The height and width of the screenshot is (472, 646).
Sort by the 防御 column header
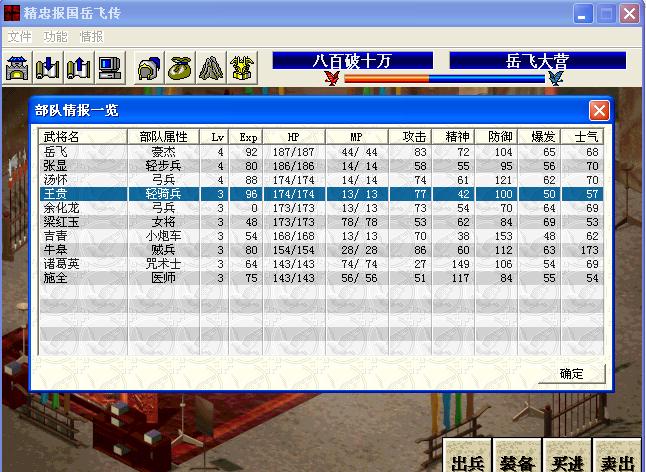pos(496,137)
